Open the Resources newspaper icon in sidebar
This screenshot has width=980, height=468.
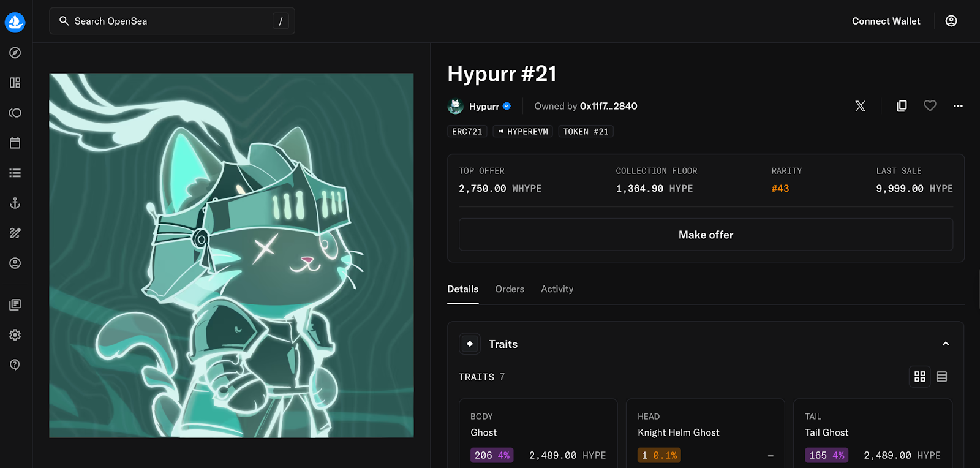(x=15, y=304)
